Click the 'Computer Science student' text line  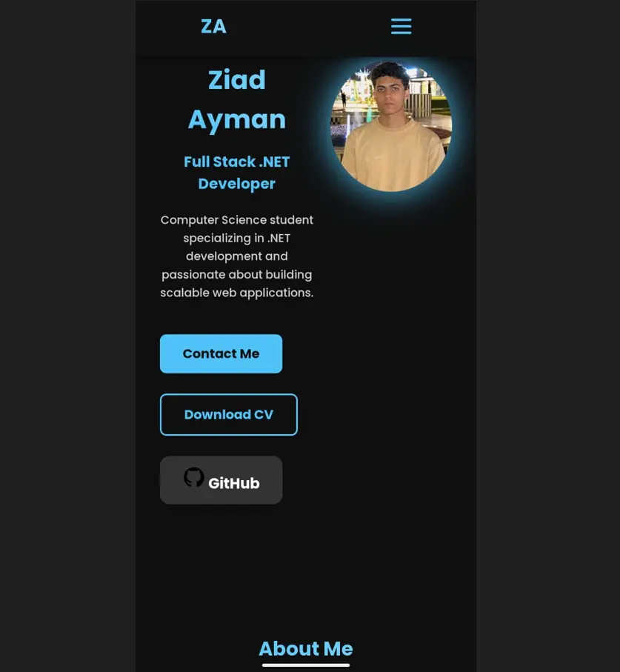click(237, 220)
